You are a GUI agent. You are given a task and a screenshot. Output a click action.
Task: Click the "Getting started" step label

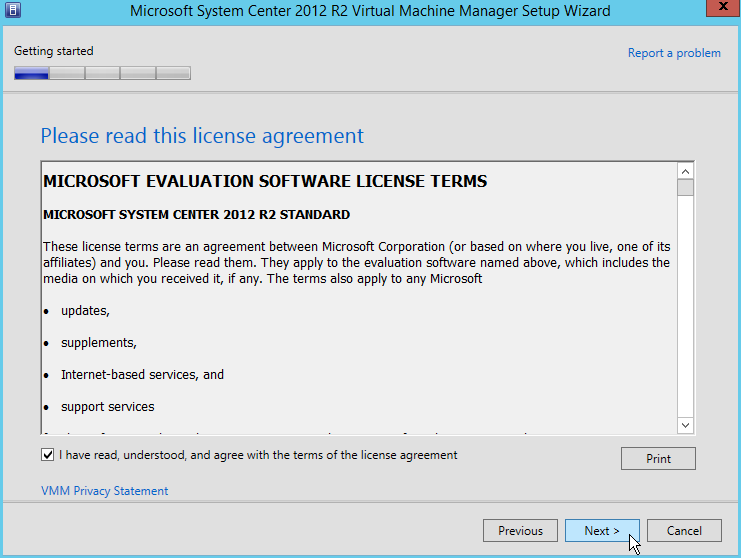click(54, 51)
